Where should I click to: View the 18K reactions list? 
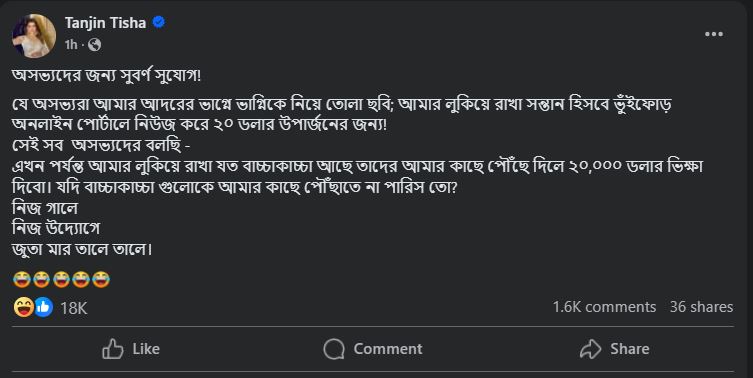(x=73, y=308)
